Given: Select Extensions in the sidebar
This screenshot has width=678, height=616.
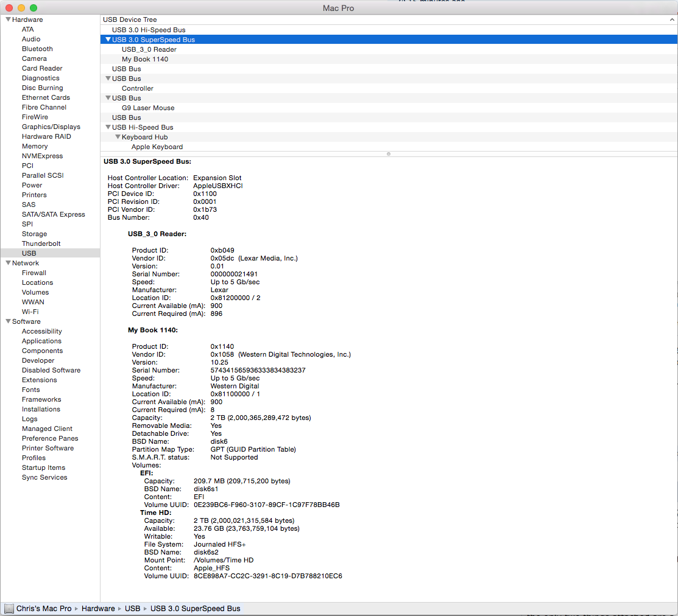Looking at the screenshot, I should (x=40, y=380).
